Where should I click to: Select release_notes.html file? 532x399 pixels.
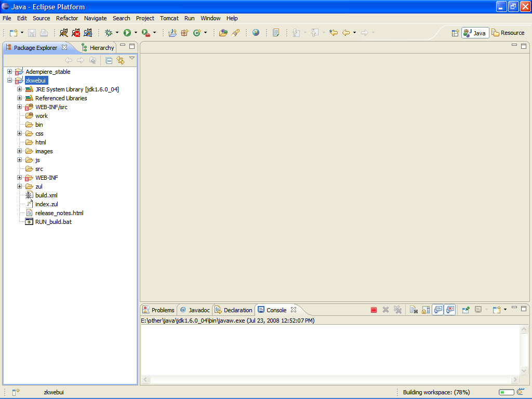55,212
